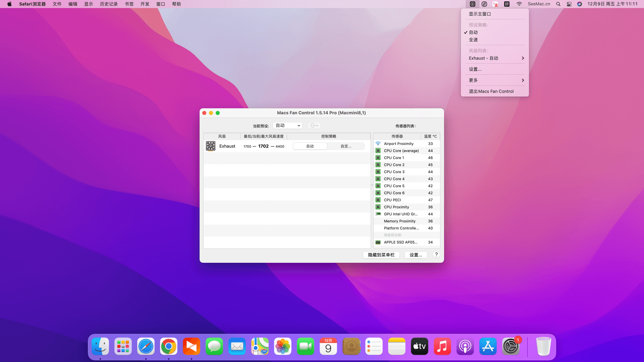Open Reminders from the Dock
This screenshot has width=644, height=362.
click(x=374, y=347)
